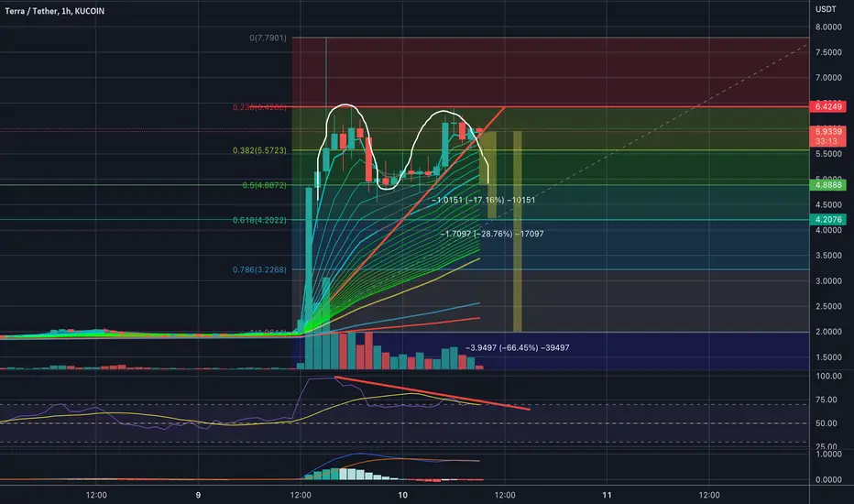
Task: Click the 7.5000 price axis value
Action: tap(828, 52)
